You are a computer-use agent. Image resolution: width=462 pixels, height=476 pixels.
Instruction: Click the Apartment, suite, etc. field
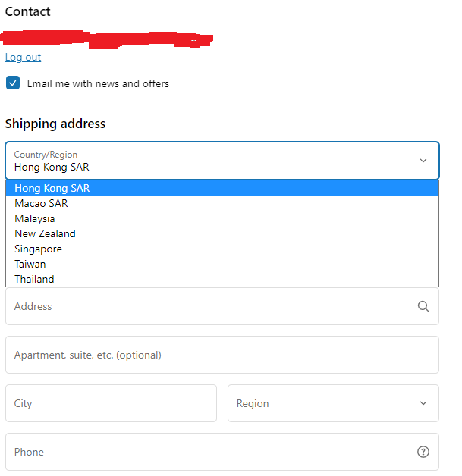click(222, 355)
